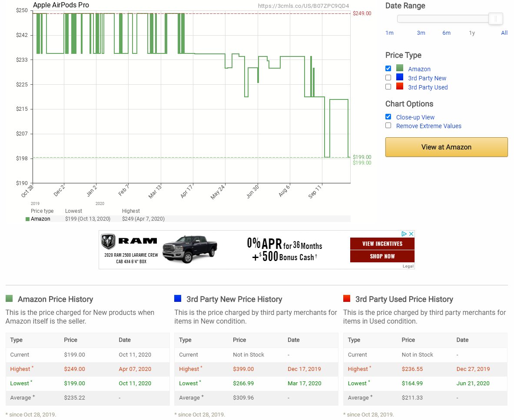Select the 1y date range
The height and width of the screenshot is (420, 514).
[x=472, y=33]
